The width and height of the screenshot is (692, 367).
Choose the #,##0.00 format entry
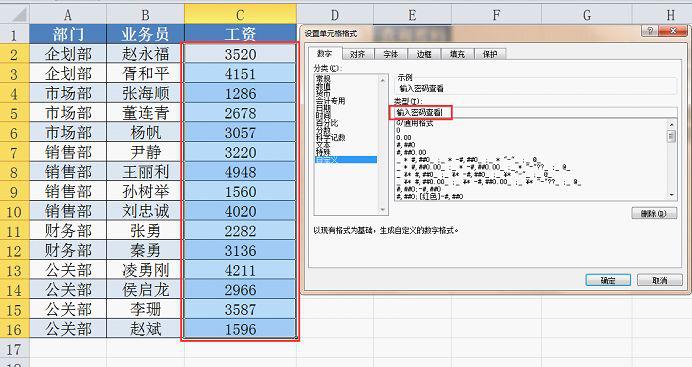point(411,152)
